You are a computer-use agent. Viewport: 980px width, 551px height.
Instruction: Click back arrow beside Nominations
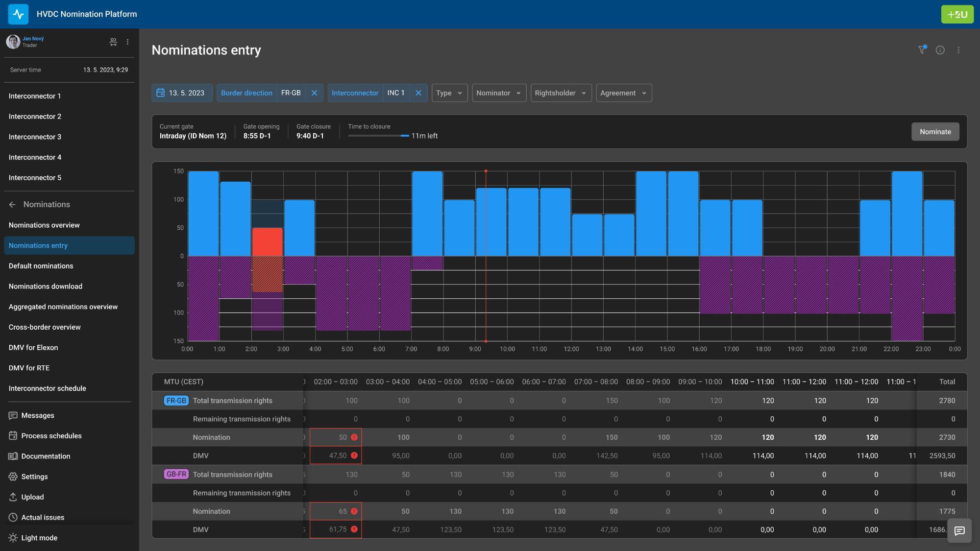tap(12, 205)
